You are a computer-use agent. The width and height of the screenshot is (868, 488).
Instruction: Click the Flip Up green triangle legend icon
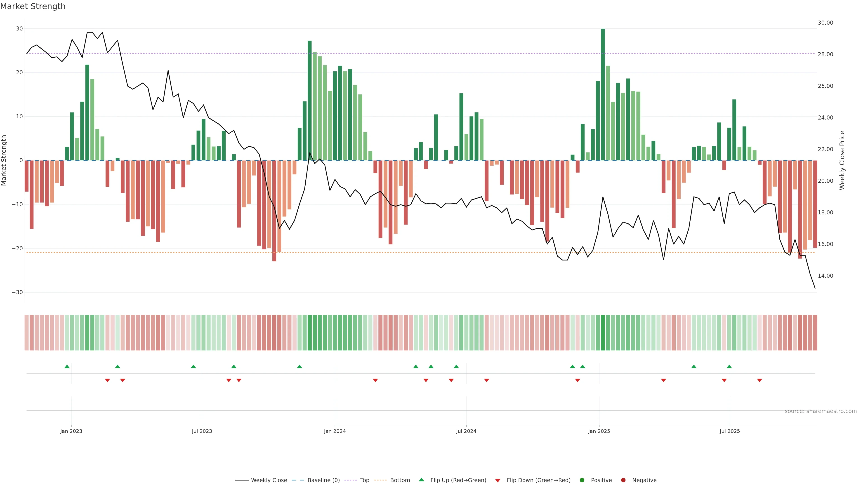click(x=421, y=480)
